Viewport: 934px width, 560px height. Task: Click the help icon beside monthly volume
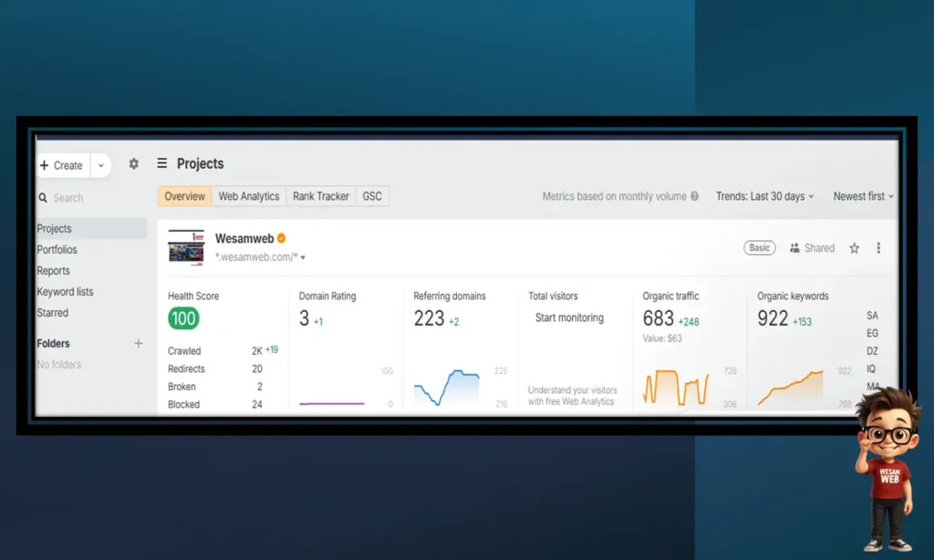pyautogui.click(x=695, y=196)
